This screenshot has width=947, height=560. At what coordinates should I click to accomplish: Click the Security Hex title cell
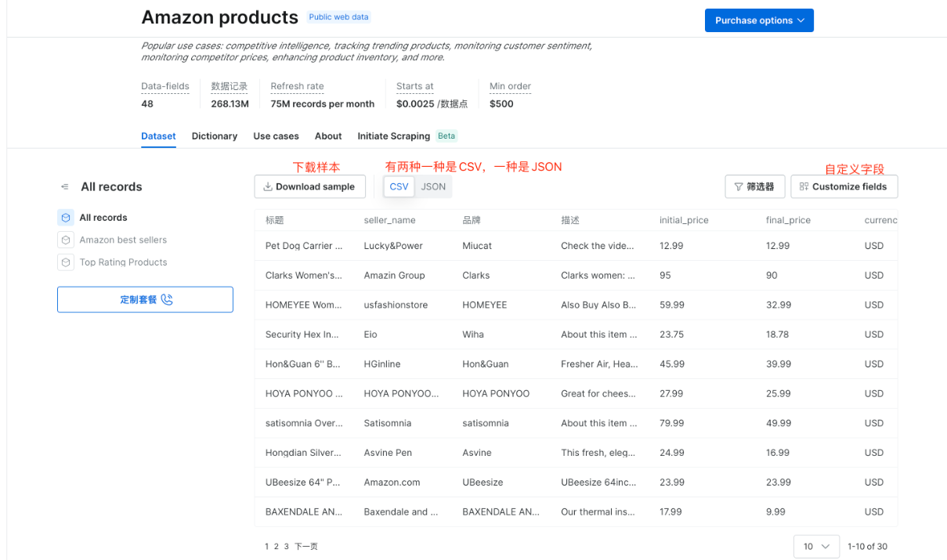304,334
